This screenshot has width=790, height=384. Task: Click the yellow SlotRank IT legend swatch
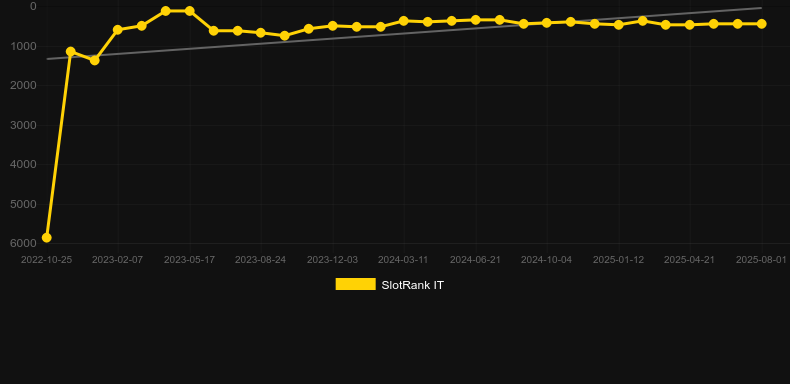[x=355, y=284]
